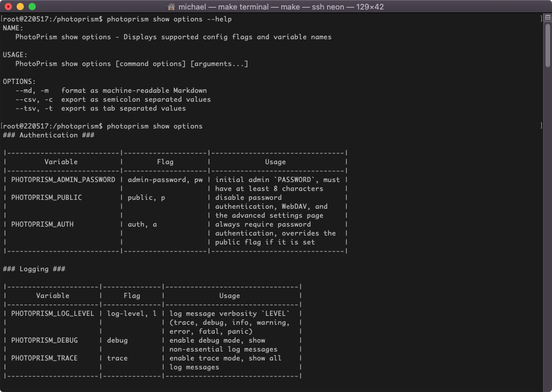Screen dimensions: 552x392
Task: Click the '### Logging ###' heading
Action: [x=34, y=269]
